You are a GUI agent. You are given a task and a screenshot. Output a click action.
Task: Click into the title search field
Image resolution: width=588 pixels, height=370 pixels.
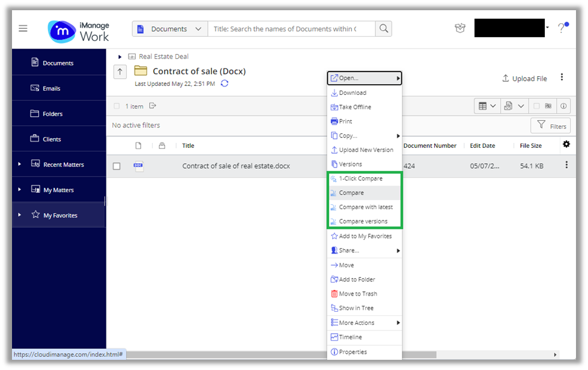point(291,29)
